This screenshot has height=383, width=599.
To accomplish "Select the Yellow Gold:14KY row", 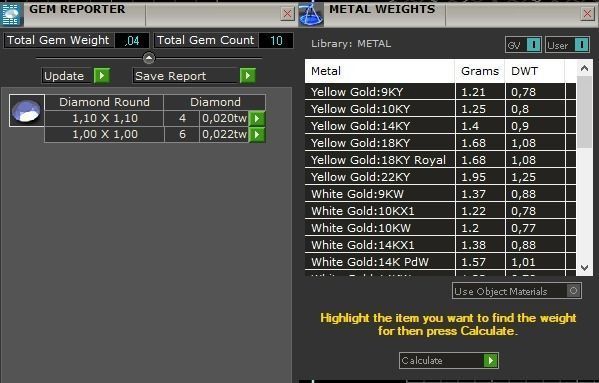I will (x=440, y=126).
